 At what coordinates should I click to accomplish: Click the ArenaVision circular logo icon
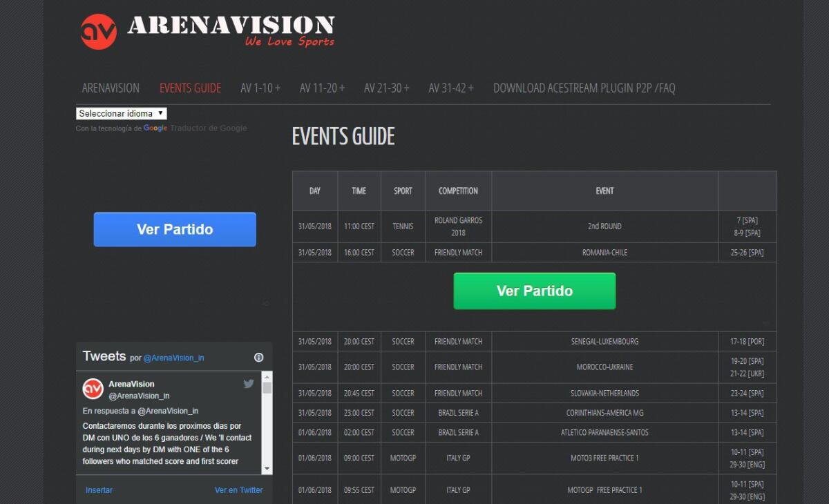(100, 30)
